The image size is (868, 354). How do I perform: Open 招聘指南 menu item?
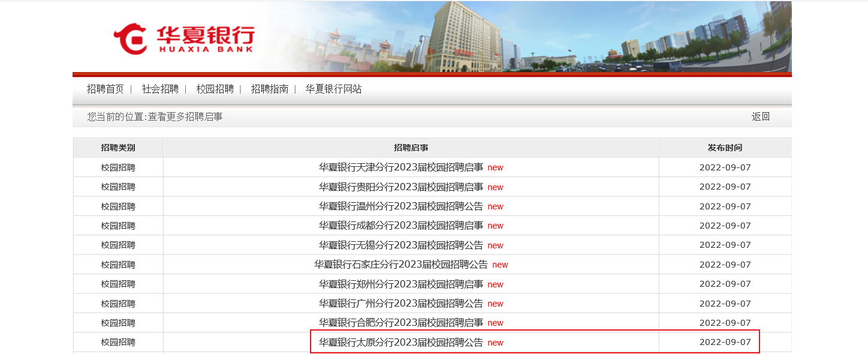point(269,89)
